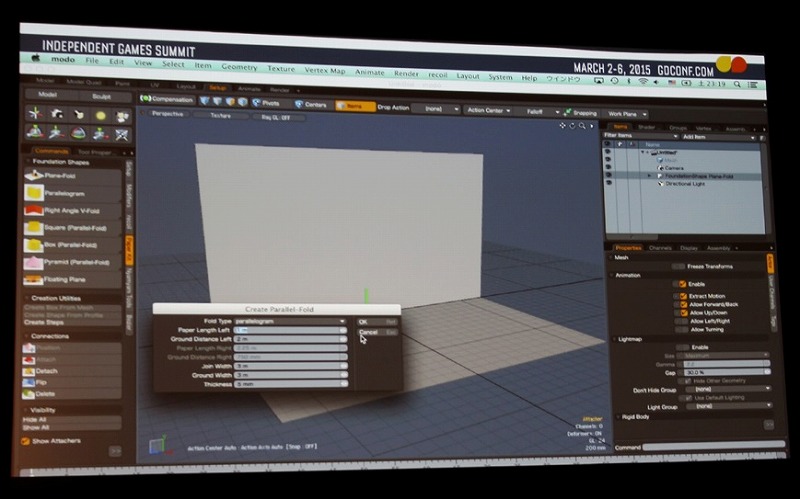Viewport: 800px width, 499px height.
Task: Click the Time Machine clock icon
Action: click(x=614, y=81)
